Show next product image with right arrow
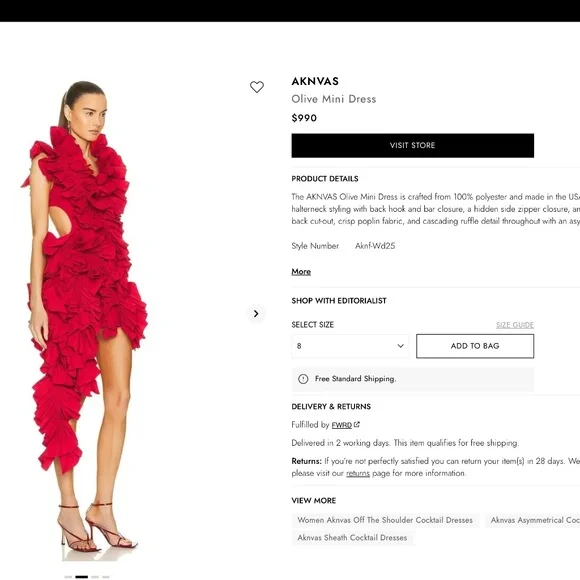This screenshot has width=580, height=580. click(256, 314)
